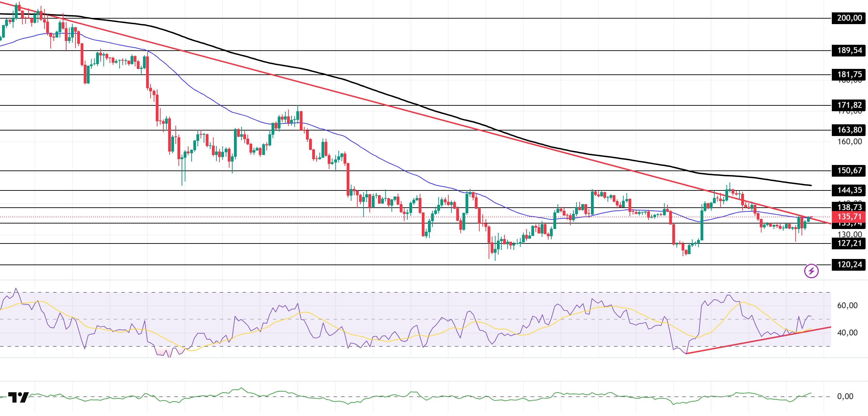Click the red 135,71 current price label

(x=849, y=217)
